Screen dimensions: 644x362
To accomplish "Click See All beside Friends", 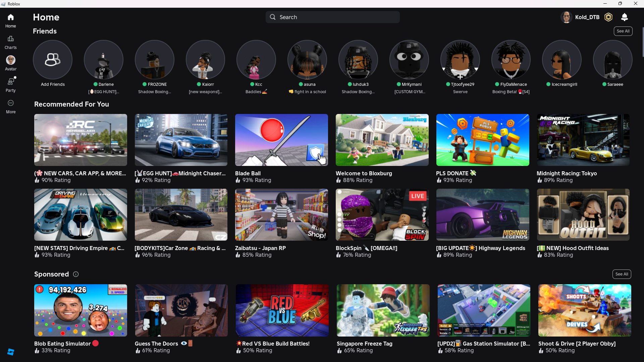I will (623, 31).
